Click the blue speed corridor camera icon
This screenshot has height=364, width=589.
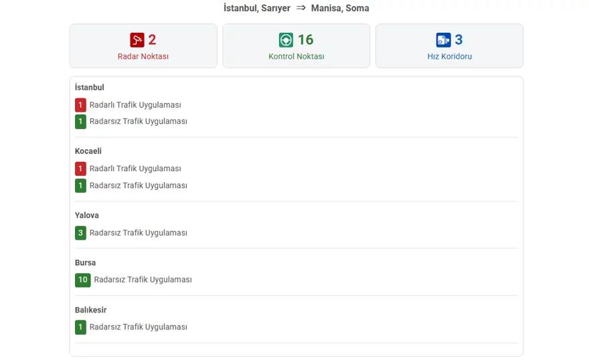(x=444, y=40)
